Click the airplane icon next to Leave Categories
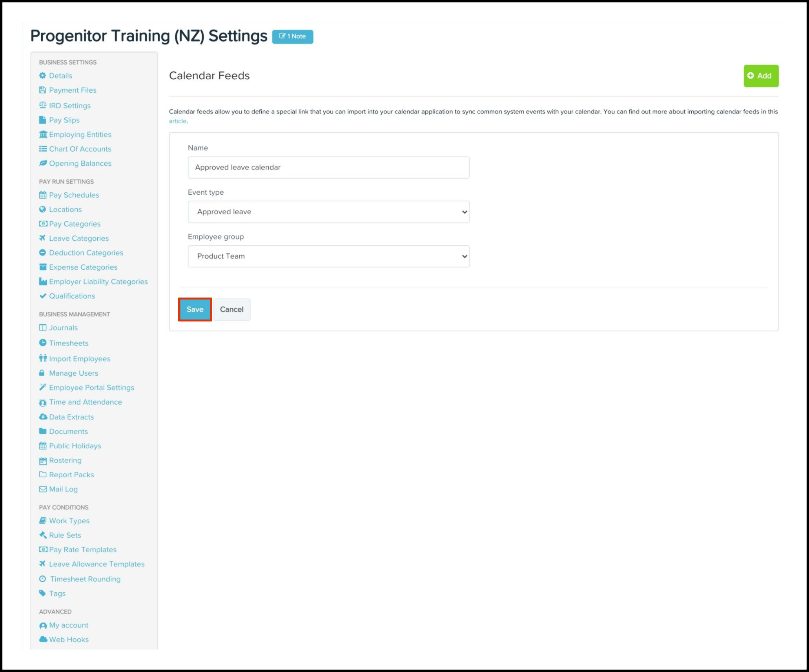 click(42, 238)
